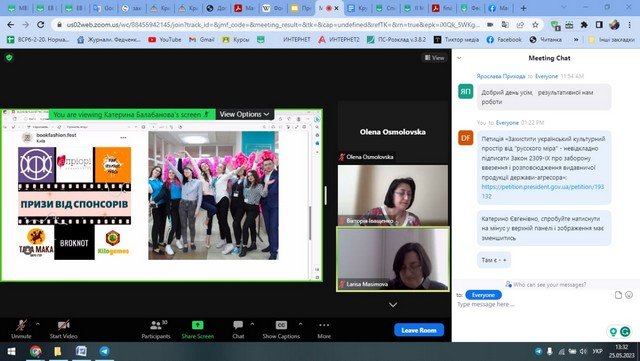Expand the View Options dropdown
The height and width of the screenshot is (361, 640).
click(x=244, y=114)
